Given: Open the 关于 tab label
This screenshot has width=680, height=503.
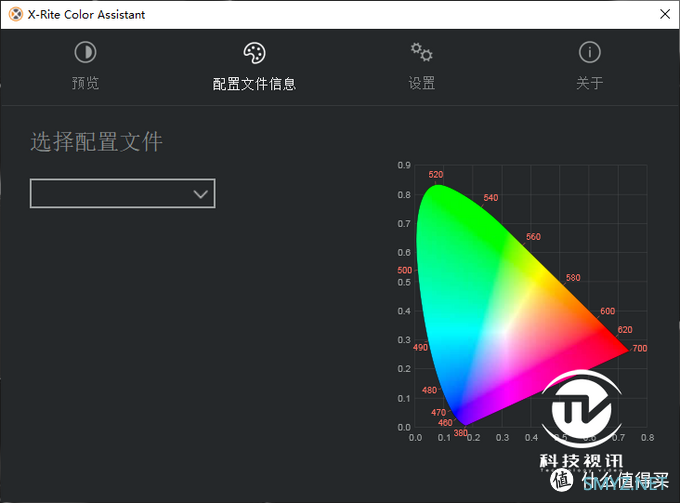Looking at the screenshot, I should 589,83.
